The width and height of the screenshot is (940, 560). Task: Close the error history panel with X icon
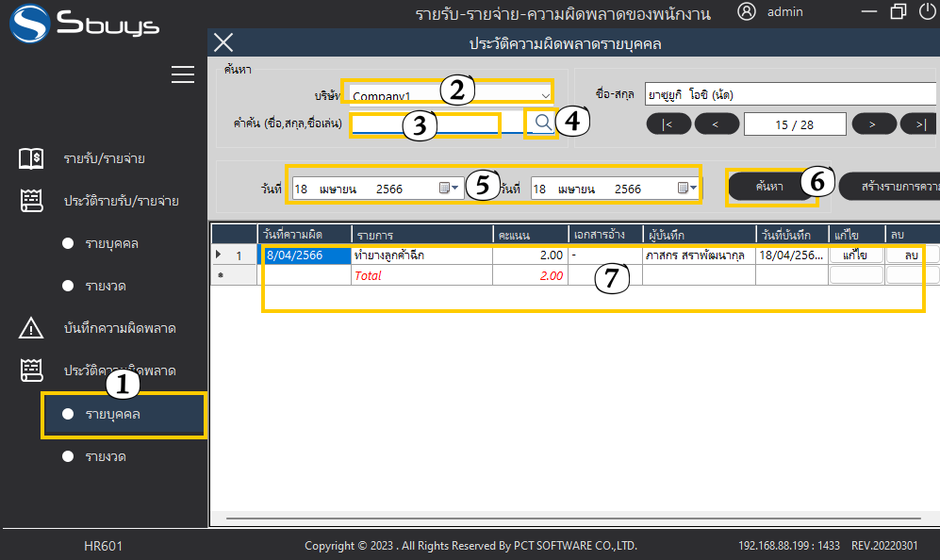click(223, 42)
